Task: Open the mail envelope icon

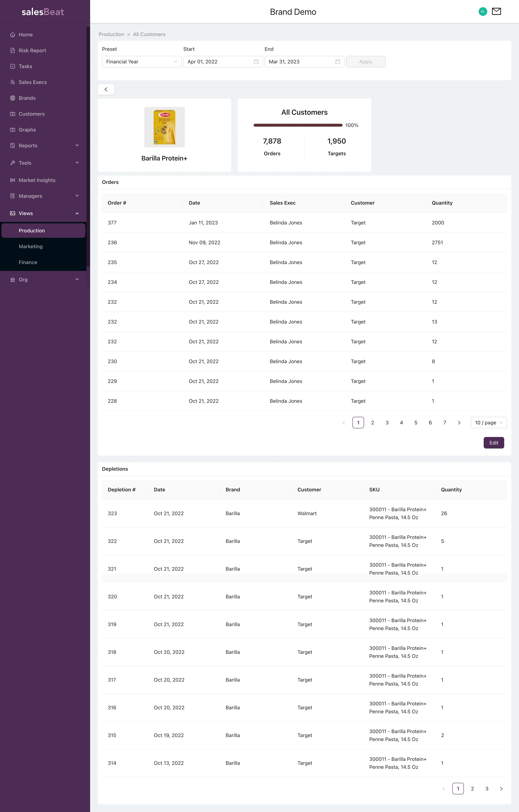Action: pyautogui.click(x=496, y=12)
